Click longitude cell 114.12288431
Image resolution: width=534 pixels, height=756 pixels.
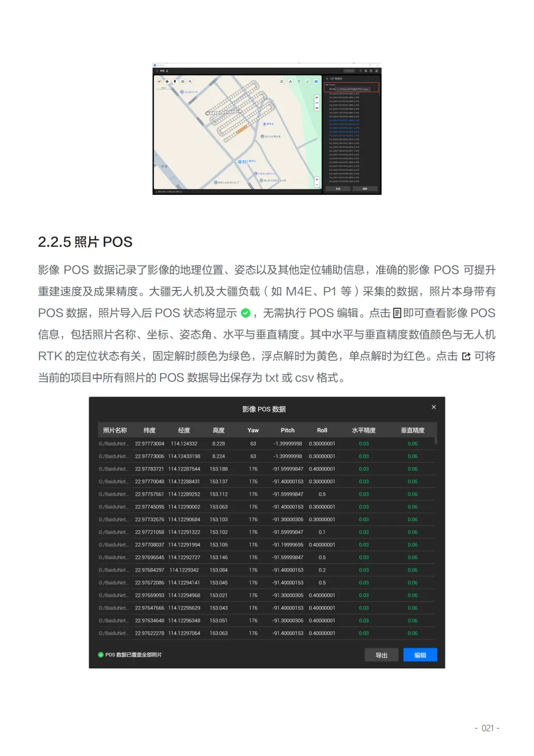pyautogui.click(x=184, y=481)
